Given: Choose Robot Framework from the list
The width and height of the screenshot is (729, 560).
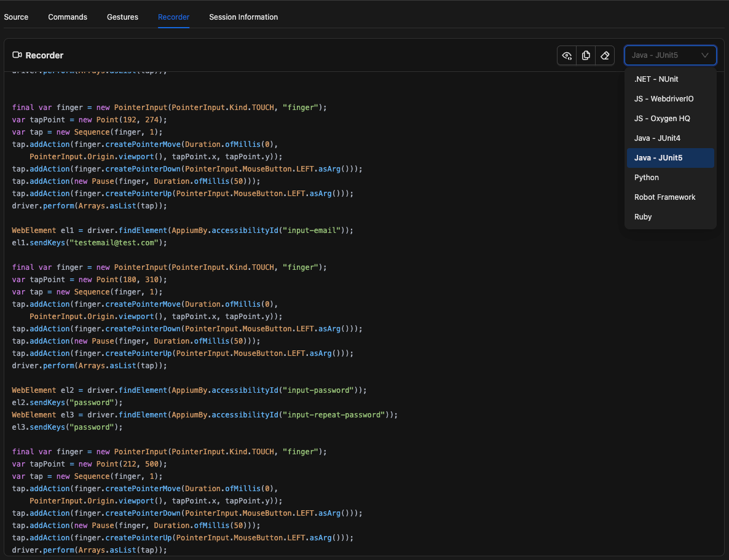Looking at the screenshot, I should pos(664,197).
